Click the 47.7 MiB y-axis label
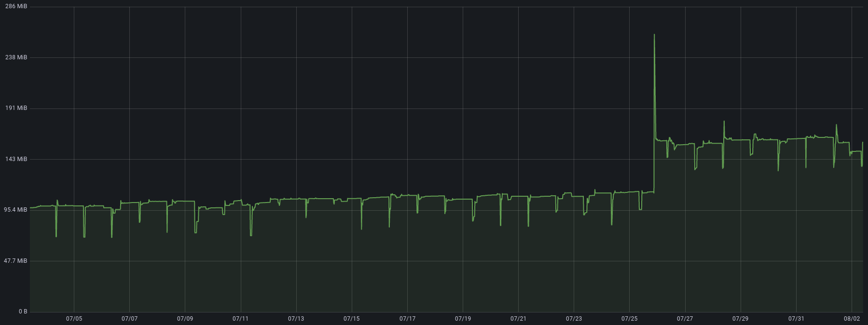 coord(14,261)
